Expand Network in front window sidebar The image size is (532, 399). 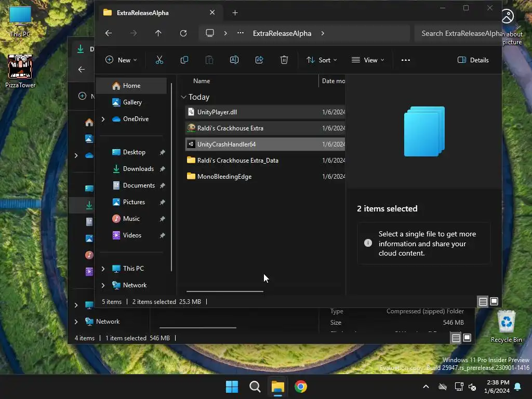tap(103, 285)
